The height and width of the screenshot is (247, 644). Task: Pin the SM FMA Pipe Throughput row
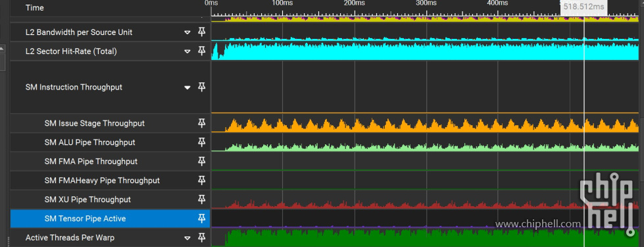point(202,161)
